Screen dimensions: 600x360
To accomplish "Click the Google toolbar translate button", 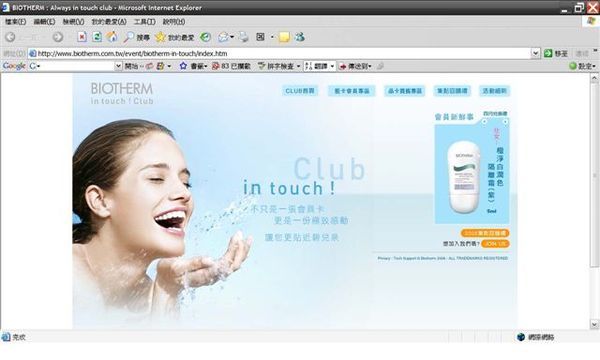I will 316,66.
